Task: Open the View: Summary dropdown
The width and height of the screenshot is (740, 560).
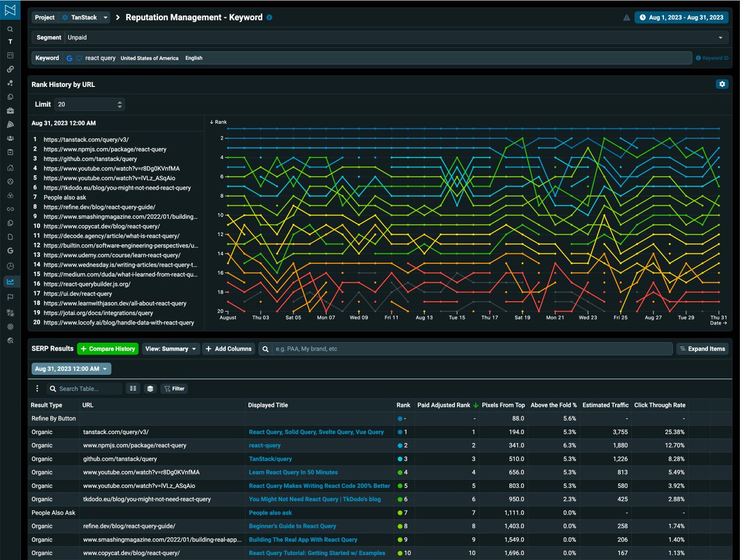Action: click(x=171, y=349)
